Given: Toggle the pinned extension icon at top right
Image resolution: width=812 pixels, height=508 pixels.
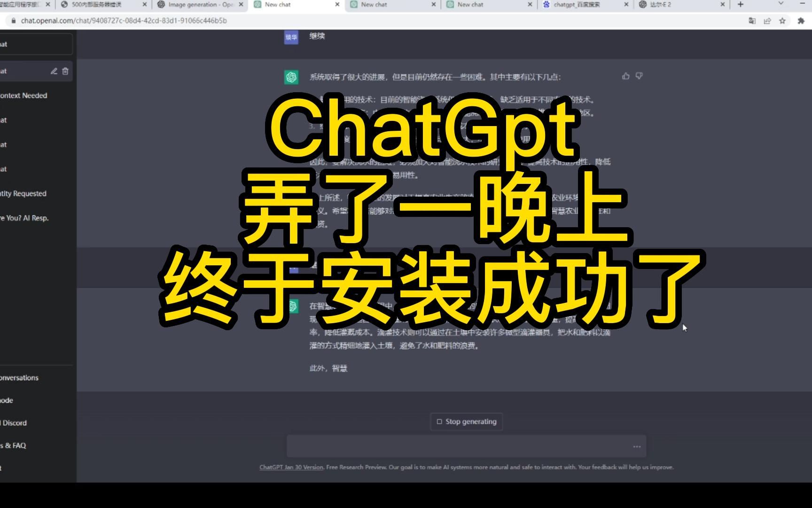Looking at the screenshot, I should click(752, 21).
